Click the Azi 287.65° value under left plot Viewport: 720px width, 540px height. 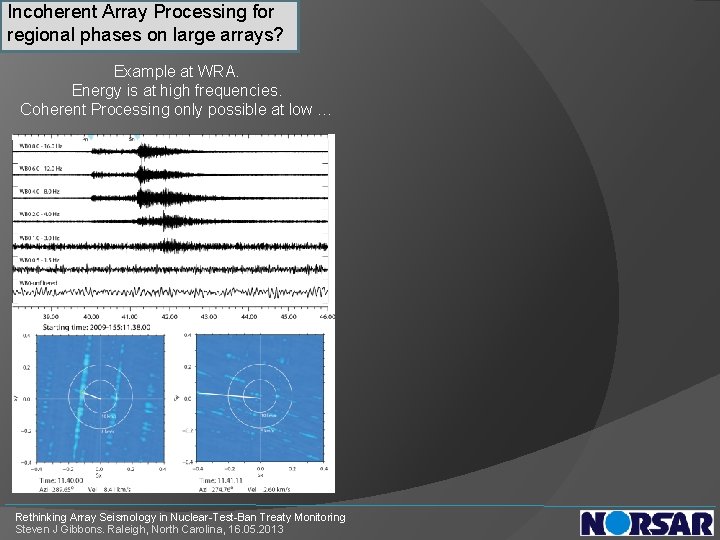point(56,489)
